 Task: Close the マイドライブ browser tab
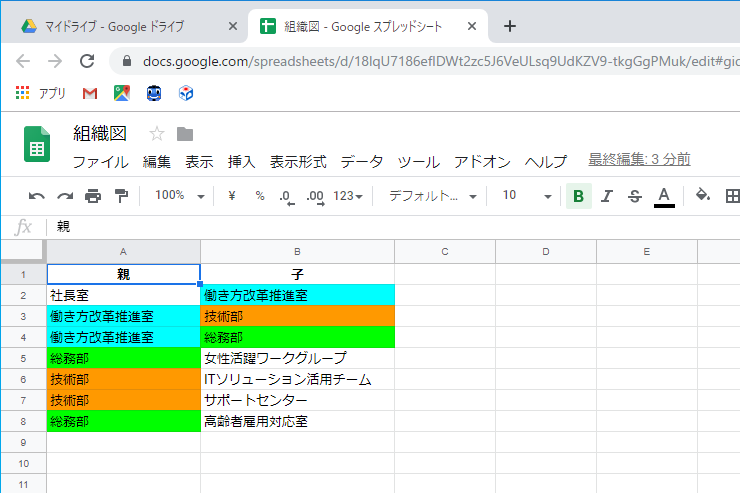coord(233,26)
